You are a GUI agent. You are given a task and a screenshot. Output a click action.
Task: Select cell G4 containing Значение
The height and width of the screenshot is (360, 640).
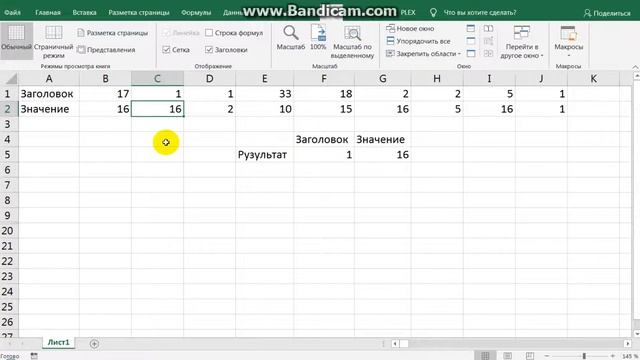click(382, 140)
